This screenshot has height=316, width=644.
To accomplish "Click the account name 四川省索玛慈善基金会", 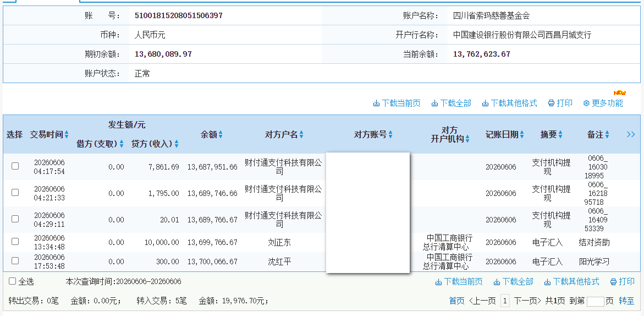I will click(x=491, y=15).
